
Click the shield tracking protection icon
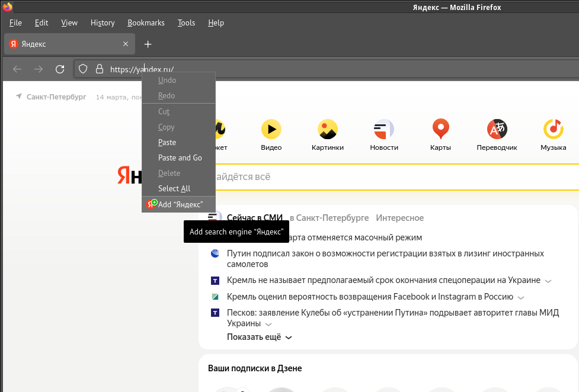point(84,69)
